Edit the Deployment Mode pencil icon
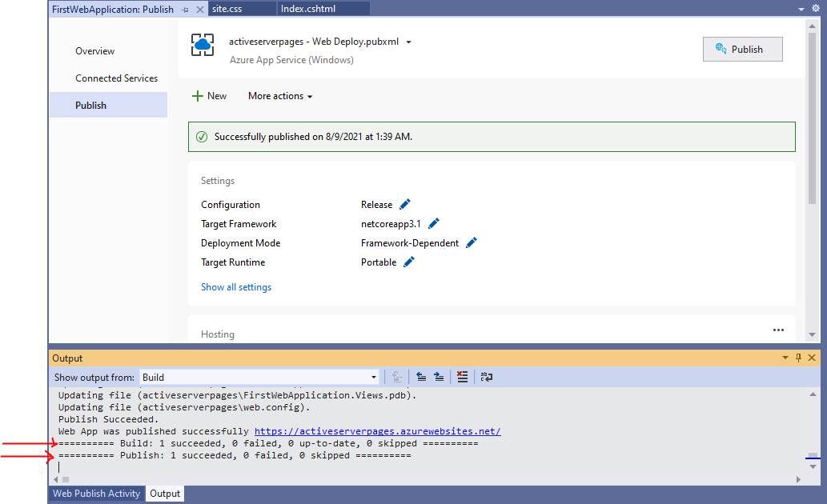 472,242
